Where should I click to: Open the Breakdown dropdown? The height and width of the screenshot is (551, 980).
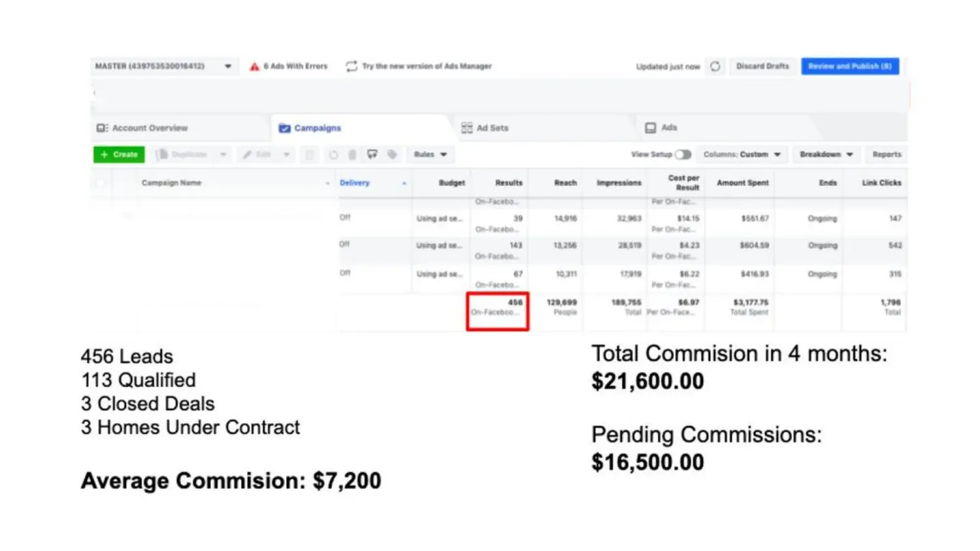pos(826,155)
